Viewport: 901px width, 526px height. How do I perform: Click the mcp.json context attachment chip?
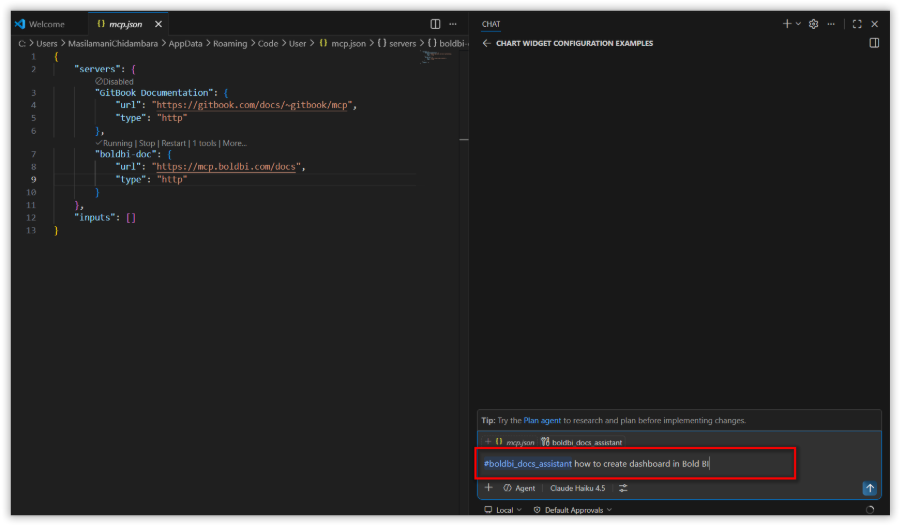click(x=515, y=442)
